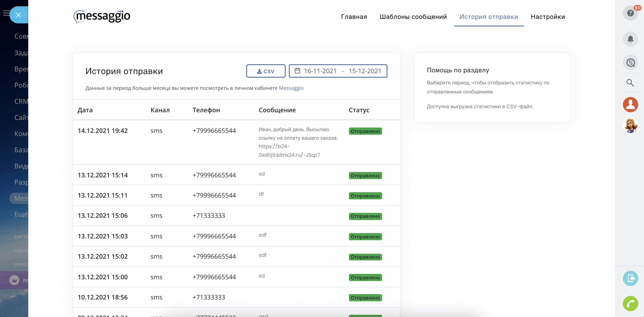Open the orange user profile avatar
The width and height of the screenshot is (644, 317).
click(630, 104)
